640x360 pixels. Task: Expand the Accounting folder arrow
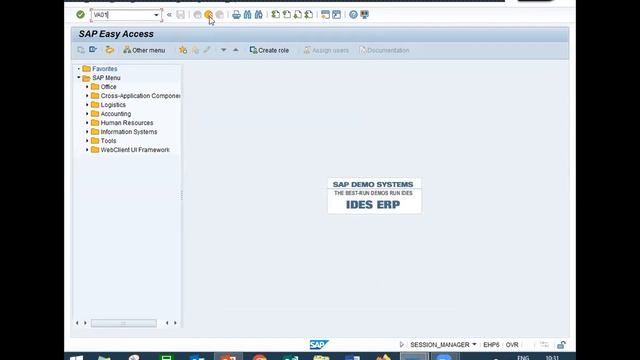[87, 113]
